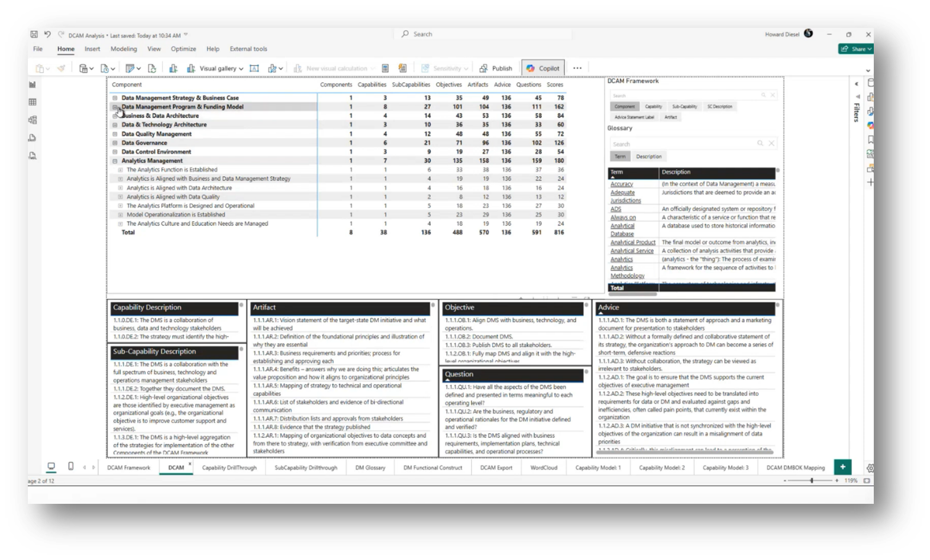The image size is (930, 560).
Task: Expand the Data Quality Management row
Action: (115, 134)
